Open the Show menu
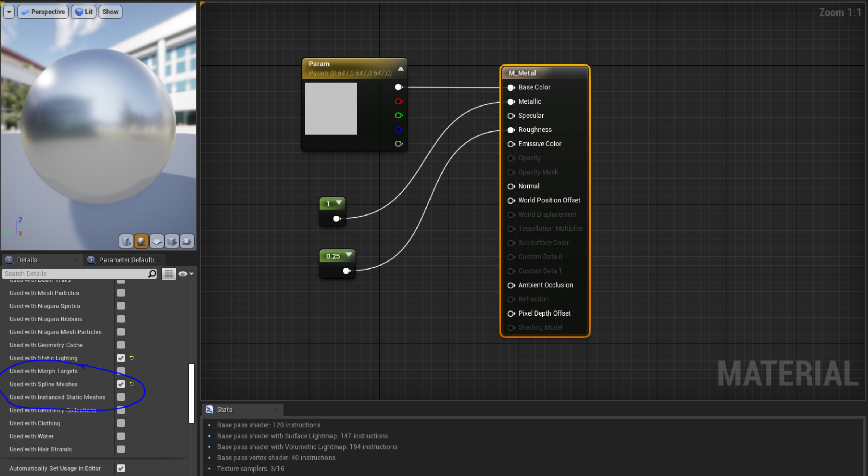The image size is (868, 476). coord(110,12)
